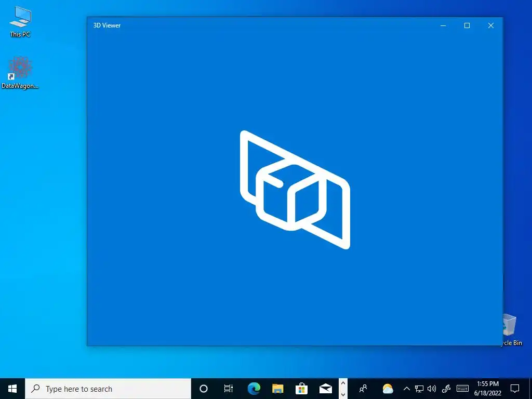
Task: Select the DataWagon desktop shortcut
Action: (20, 73)
